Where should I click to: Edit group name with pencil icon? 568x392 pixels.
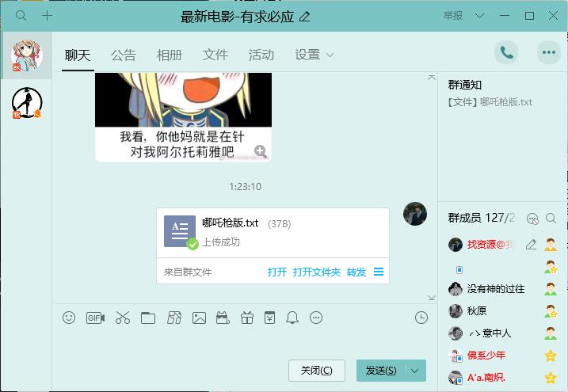pyautogui.click(x=305, y=17)
